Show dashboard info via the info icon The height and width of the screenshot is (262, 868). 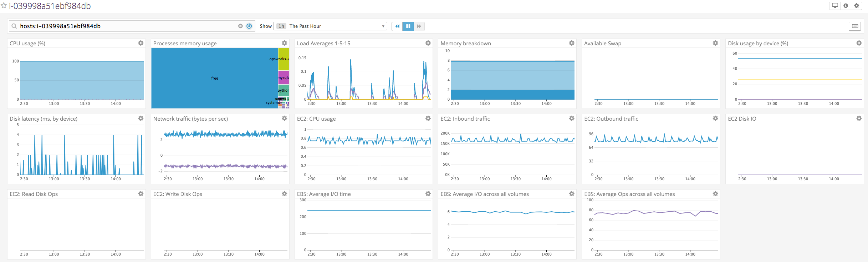846,6
